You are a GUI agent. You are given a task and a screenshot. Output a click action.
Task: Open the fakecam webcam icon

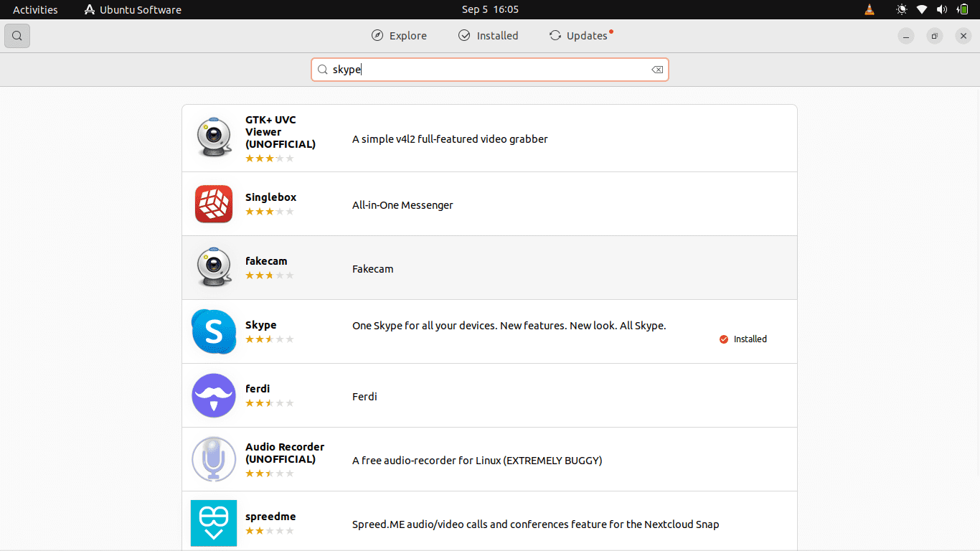[214, 268]
